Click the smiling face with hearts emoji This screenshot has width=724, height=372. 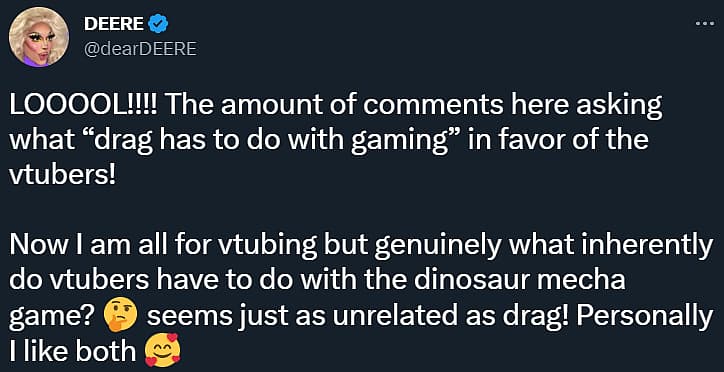pos(162,350)
